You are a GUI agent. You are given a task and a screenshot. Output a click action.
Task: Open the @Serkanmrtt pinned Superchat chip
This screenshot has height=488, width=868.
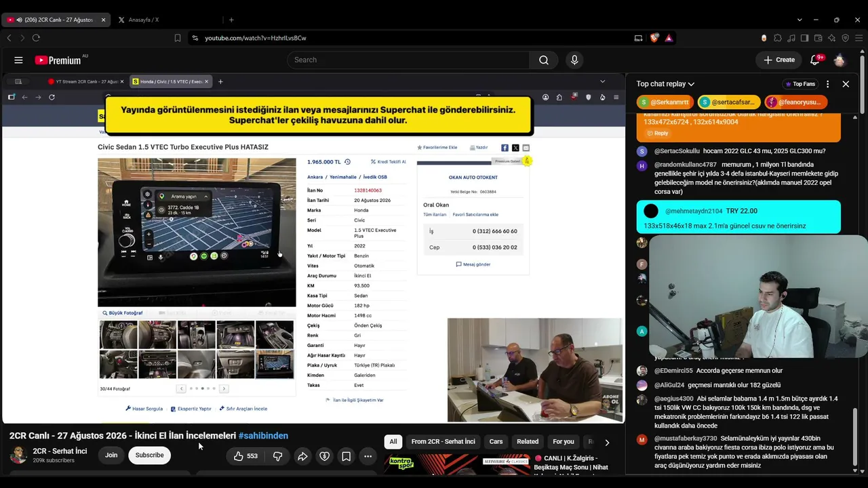(665, 102)
